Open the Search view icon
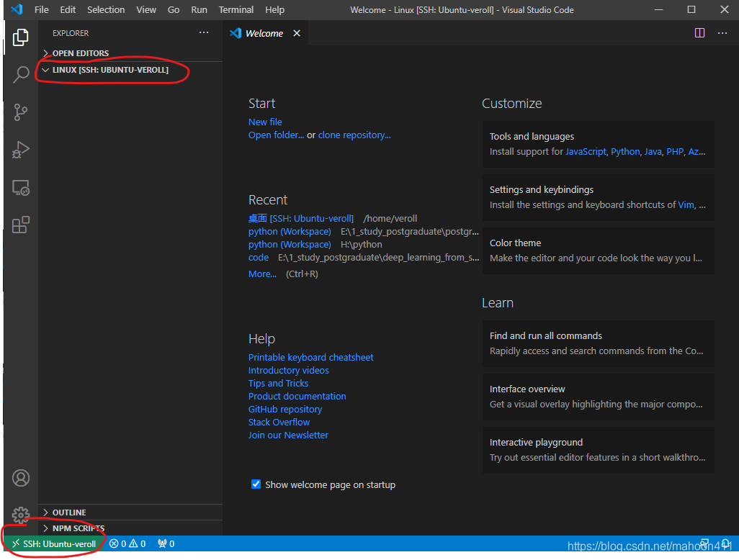The image size is (739, 560). (x=20, y=74)
